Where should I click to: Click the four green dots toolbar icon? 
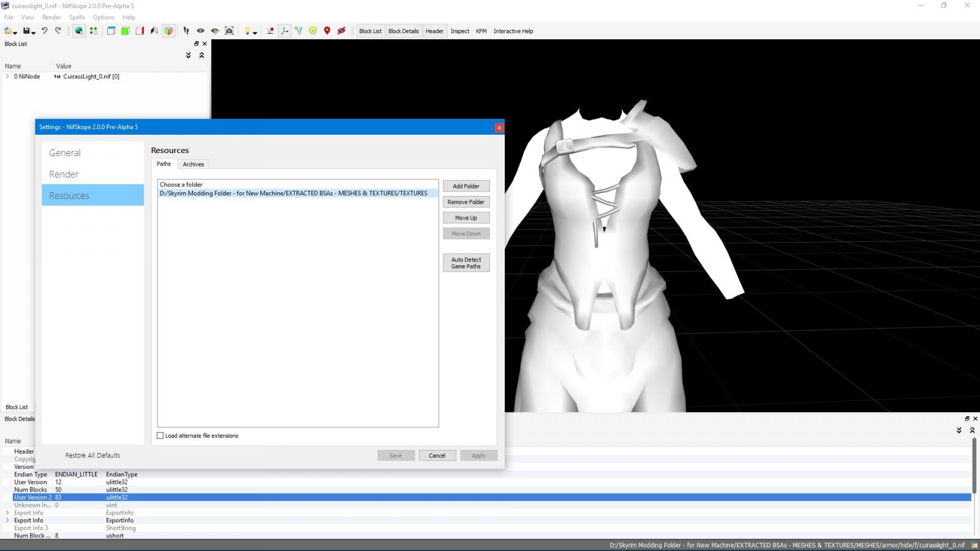(93, 31)
